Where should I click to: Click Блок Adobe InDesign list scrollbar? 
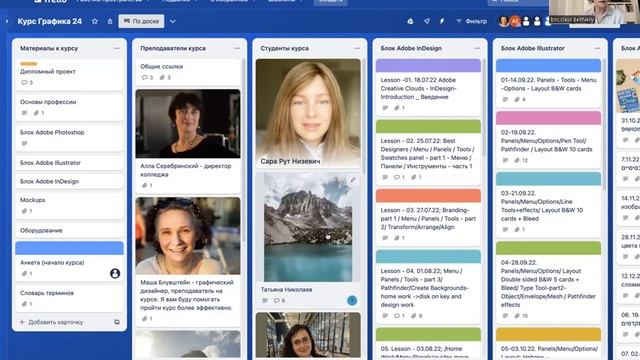tap(483, 107)
